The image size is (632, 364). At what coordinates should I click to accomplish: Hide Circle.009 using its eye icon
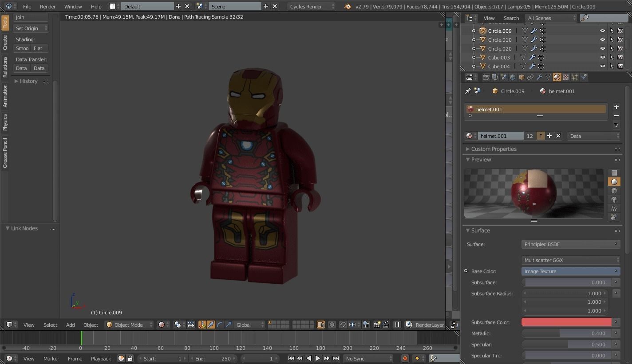[602, 31]
